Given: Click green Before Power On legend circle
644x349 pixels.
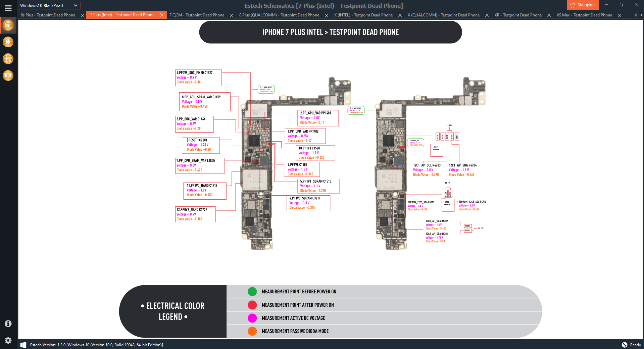Looking at the screenshot, I should (252, 292).
